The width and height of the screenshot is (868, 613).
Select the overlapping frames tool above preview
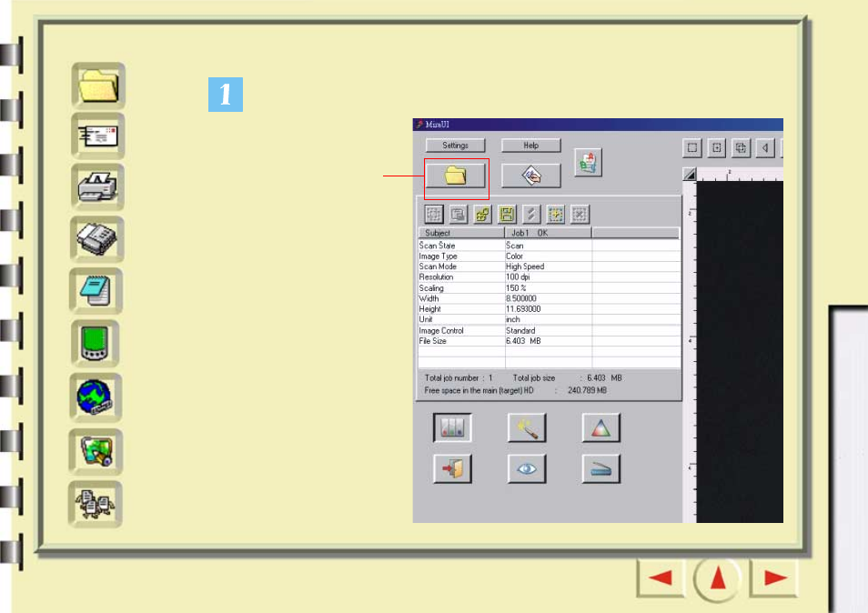pos(741,147)
